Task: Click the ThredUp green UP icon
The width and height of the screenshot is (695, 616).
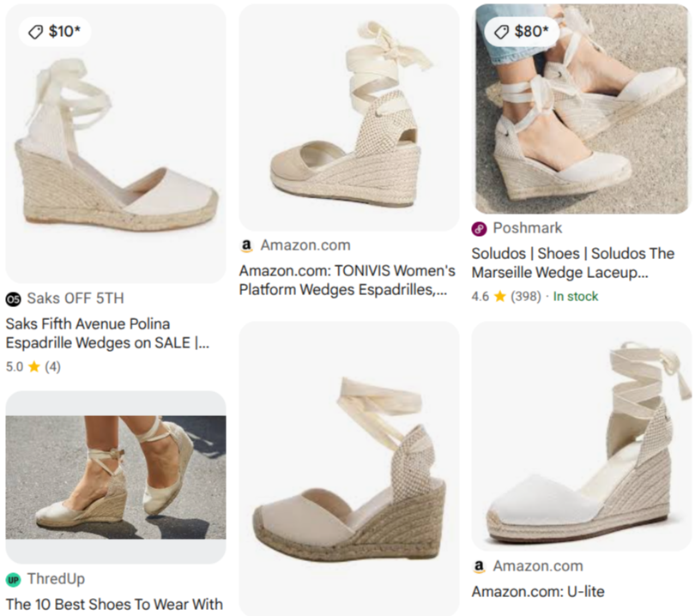Action: 13,580
